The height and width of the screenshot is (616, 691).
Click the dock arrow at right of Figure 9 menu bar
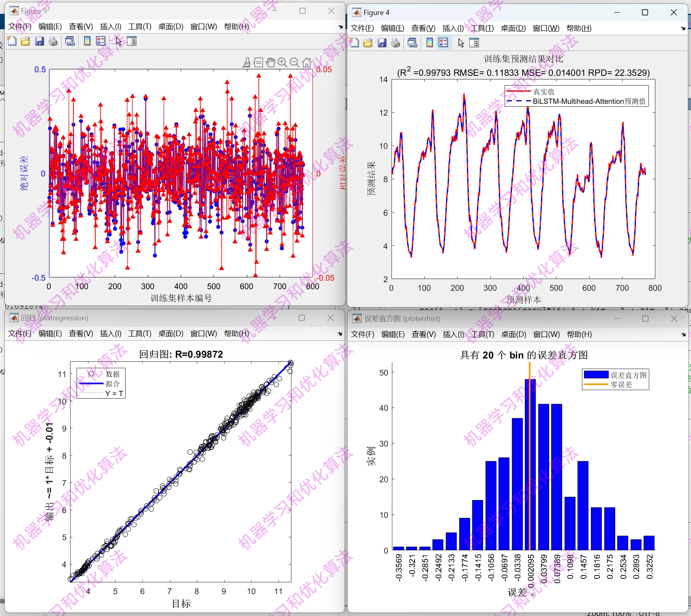point(340,27)
